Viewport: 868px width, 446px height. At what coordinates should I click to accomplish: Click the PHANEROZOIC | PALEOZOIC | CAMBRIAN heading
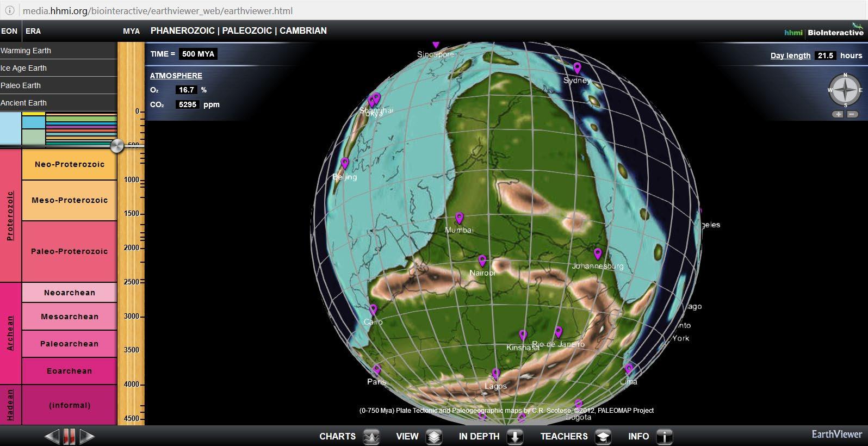239,31
